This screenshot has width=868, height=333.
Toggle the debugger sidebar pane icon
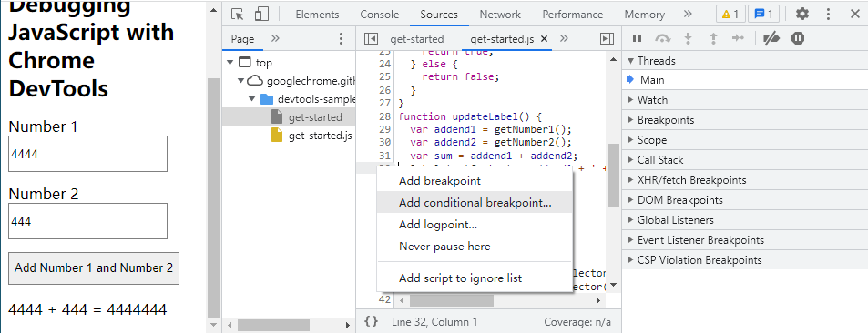coord(607,39)
